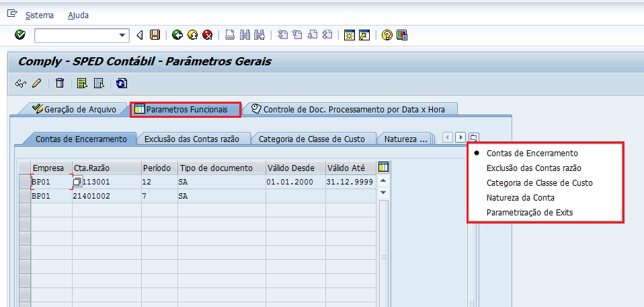Go to previous page icon
This screenshot has width=644, height=307.
pos(297,35)
